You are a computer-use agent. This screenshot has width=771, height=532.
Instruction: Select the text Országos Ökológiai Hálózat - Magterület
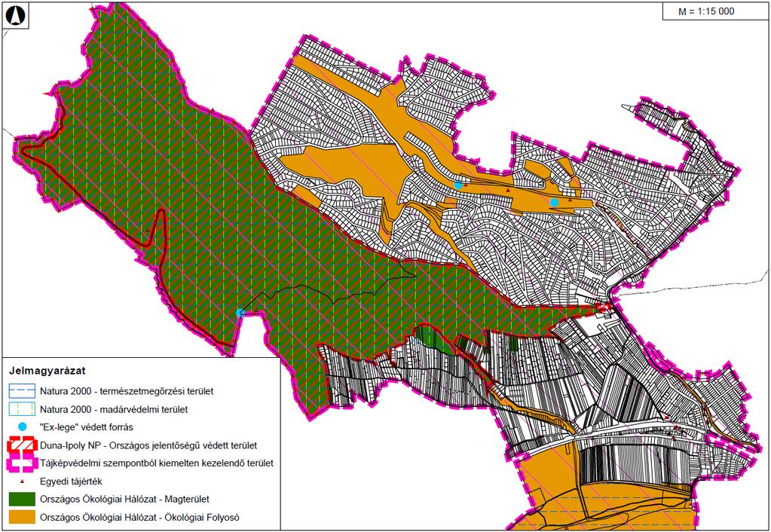(125, 499)
